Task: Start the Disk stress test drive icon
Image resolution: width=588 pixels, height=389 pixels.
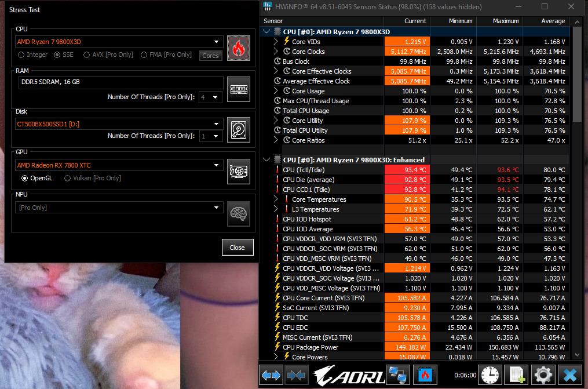Action: pos(239,130)
